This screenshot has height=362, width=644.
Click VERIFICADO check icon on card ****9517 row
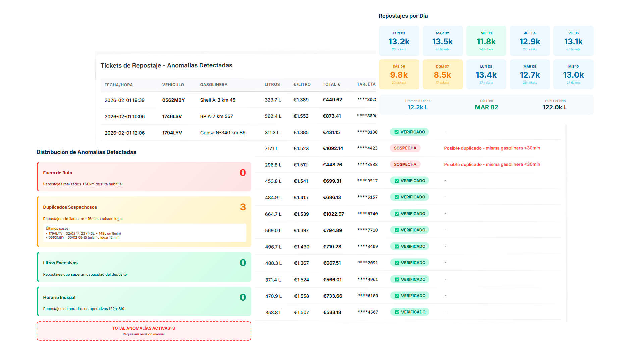click(397, 181)
